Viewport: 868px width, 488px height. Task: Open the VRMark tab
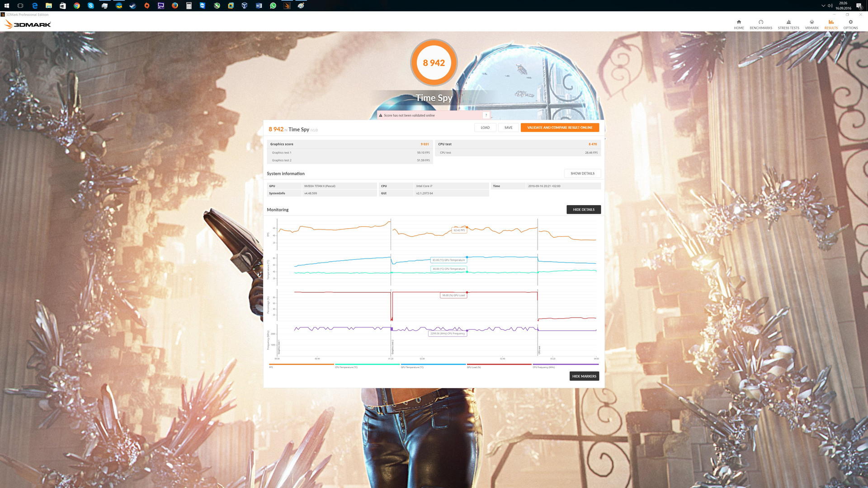812,24
